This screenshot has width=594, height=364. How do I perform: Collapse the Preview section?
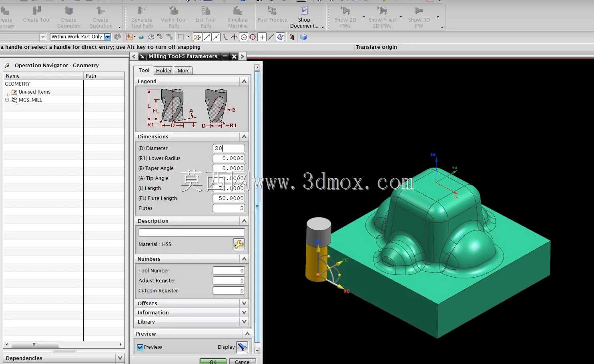point(247,334)
